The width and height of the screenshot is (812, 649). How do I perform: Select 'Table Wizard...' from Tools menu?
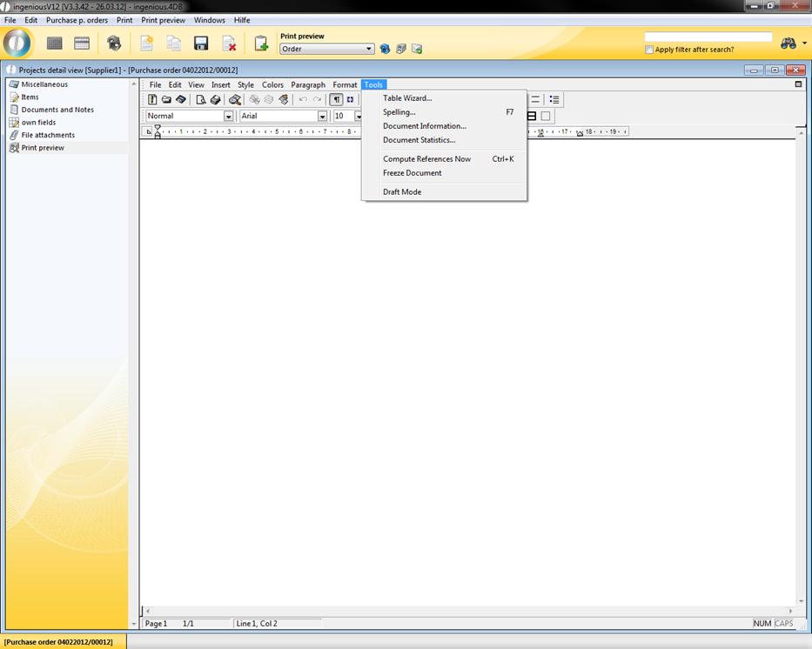tap(407, 98)
